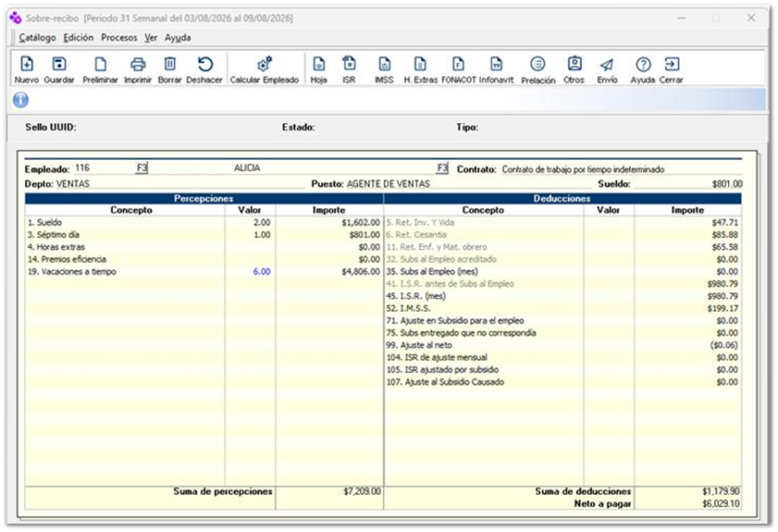Open the Ayuda menu

[178, 38]
